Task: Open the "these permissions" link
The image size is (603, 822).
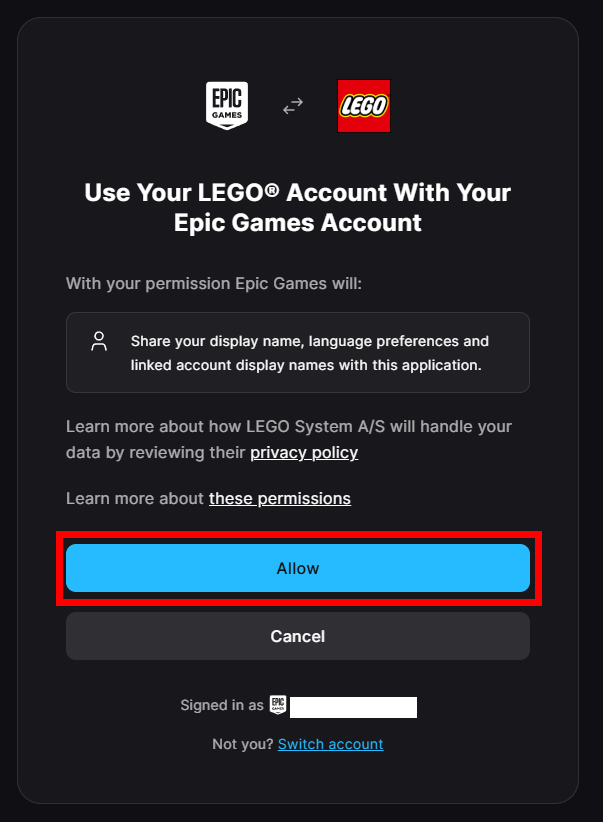Action: (280, 498)
